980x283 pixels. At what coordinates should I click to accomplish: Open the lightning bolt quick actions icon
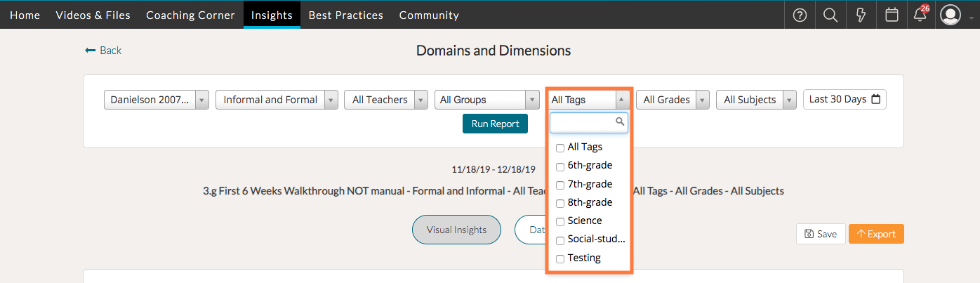(861, 15)
